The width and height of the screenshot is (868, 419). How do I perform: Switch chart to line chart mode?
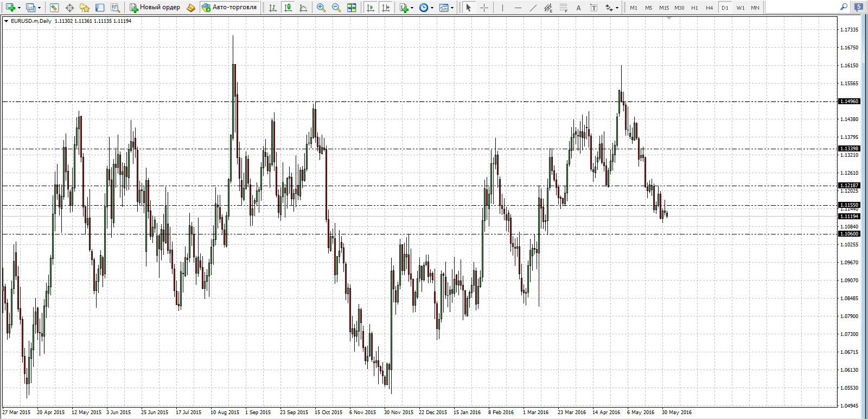[303, 8]
